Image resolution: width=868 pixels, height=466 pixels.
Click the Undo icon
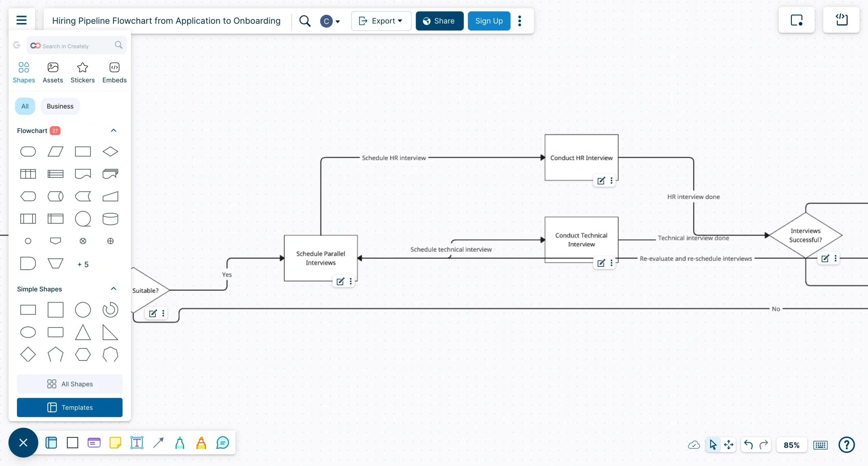click(x=748, y=445)
